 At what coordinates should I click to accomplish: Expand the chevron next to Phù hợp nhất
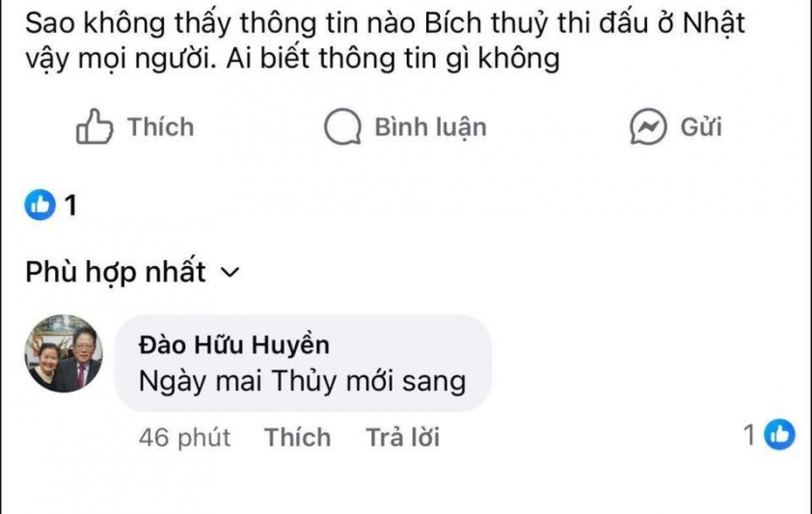(230, 274)
